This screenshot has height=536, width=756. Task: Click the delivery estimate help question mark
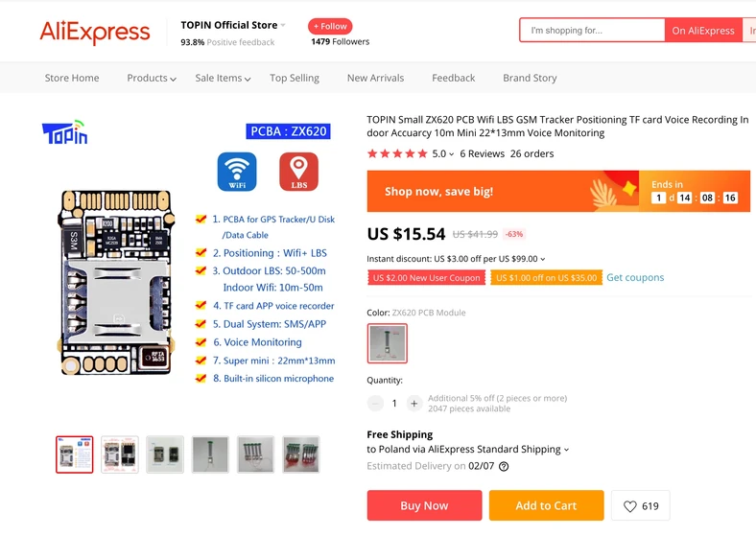pos(504,466)
